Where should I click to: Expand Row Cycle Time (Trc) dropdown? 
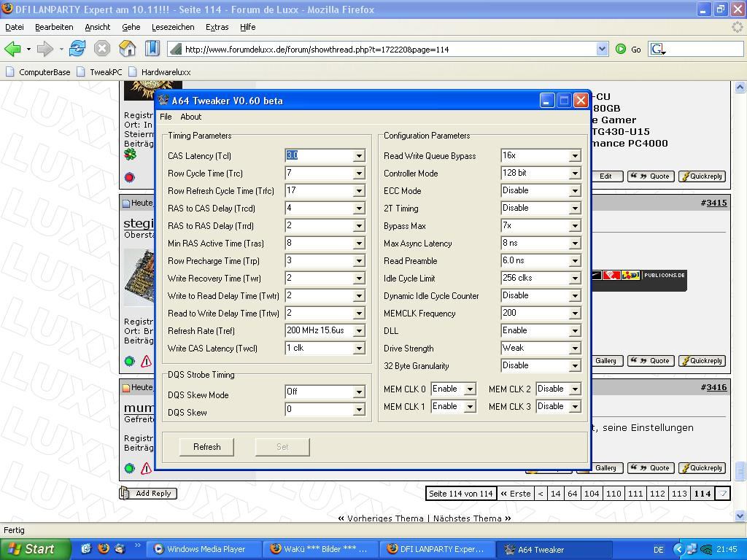coord(359,174)
